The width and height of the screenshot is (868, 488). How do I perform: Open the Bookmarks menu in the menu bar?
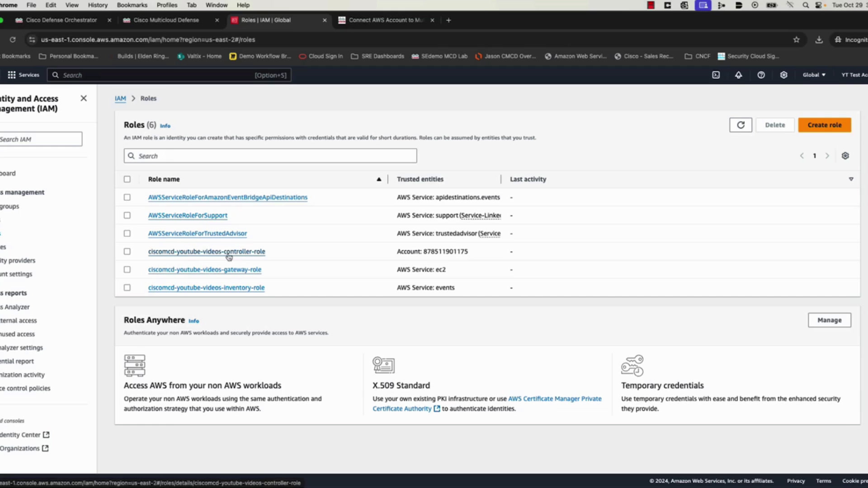pyautogui.click(x=132, y=5)
